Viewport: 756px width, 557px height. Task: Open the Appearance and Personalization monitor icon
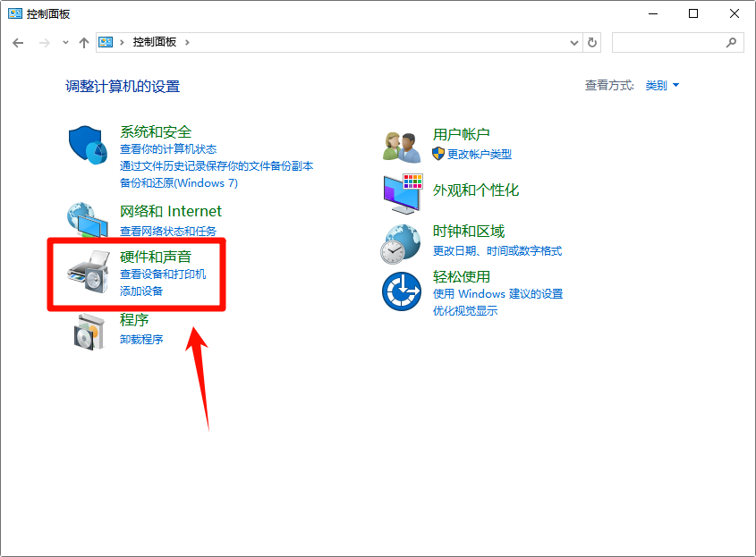403,194
